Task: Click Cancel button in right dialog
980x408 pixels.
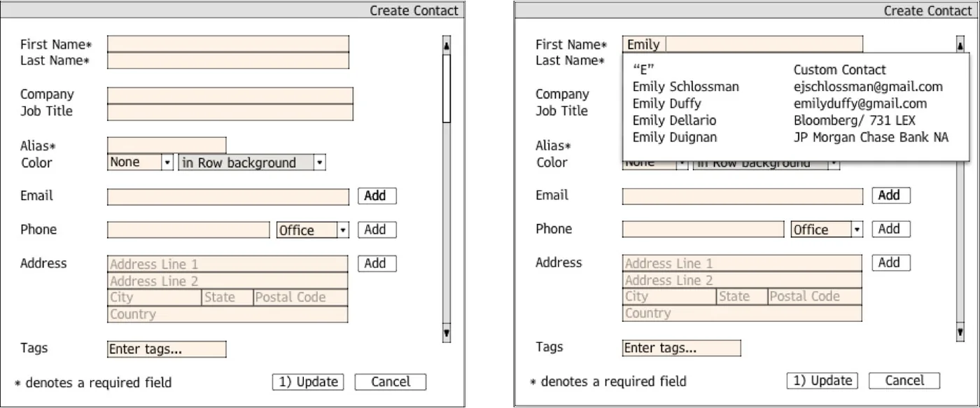Action: [x=904, y=381]
